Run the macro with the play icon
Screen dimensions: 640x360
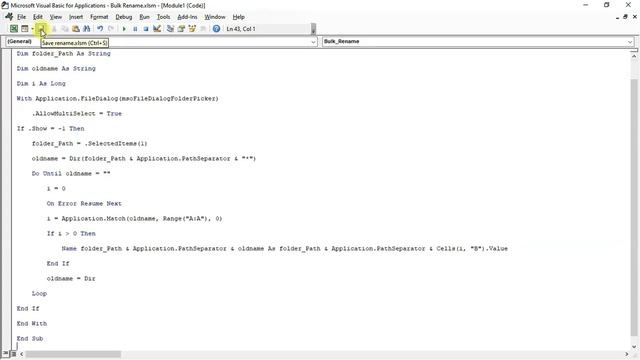(124, 29)
